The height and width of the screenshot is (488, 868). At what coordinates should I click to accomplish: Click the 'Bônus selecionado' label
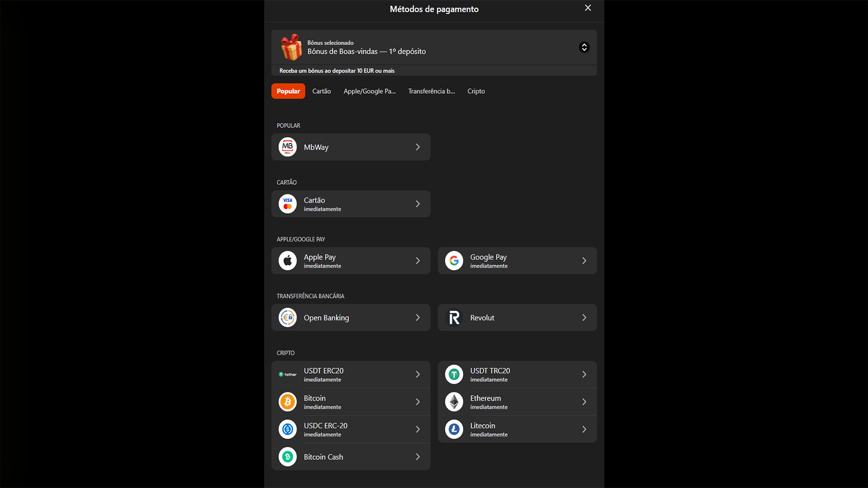click(330, 43)
